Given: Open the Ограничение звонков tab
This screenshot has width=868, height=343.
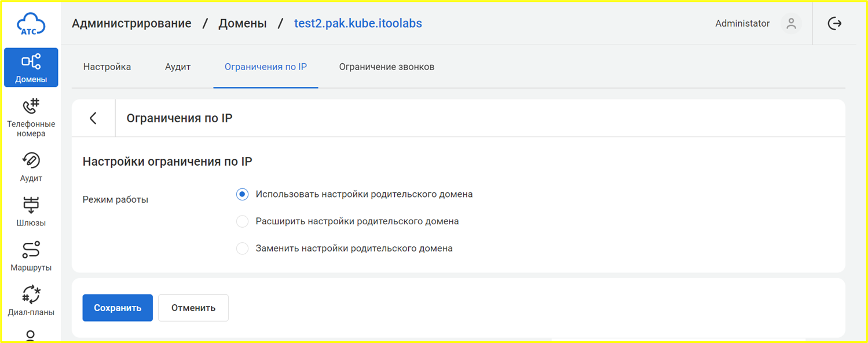Looking at the screenshot, I should tap(386, 67).
